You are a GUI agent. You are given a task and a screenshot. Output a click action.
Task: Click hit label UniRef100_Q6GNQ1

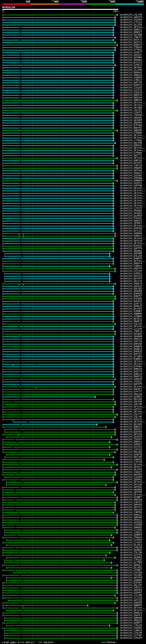point(131,251)
